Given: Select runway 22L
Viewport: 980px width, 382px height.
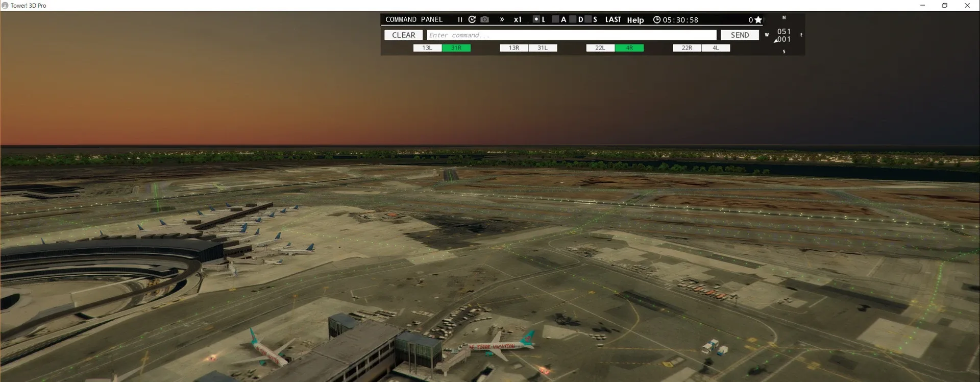Looking at the screenshot, I should click(x=600, y=48).
